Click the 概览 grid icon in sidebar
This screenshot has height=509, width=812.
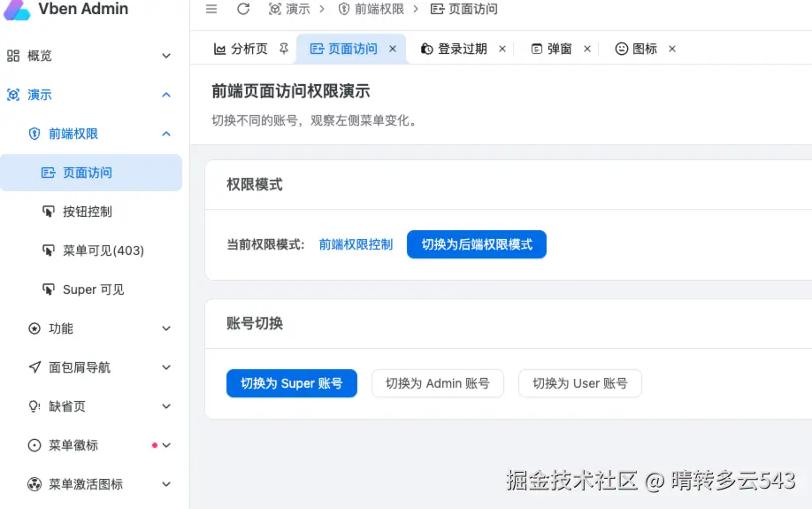tap(13, 56)
